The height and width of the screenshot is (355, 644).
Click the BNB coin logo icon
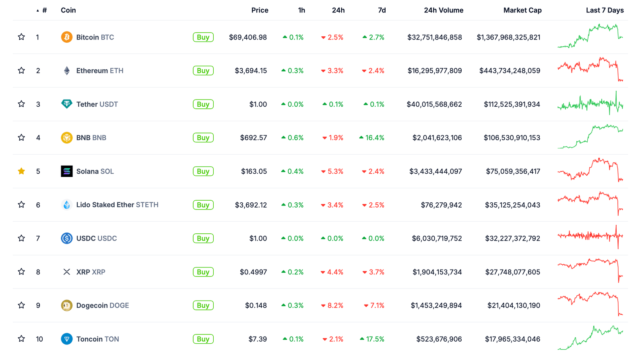66,138
